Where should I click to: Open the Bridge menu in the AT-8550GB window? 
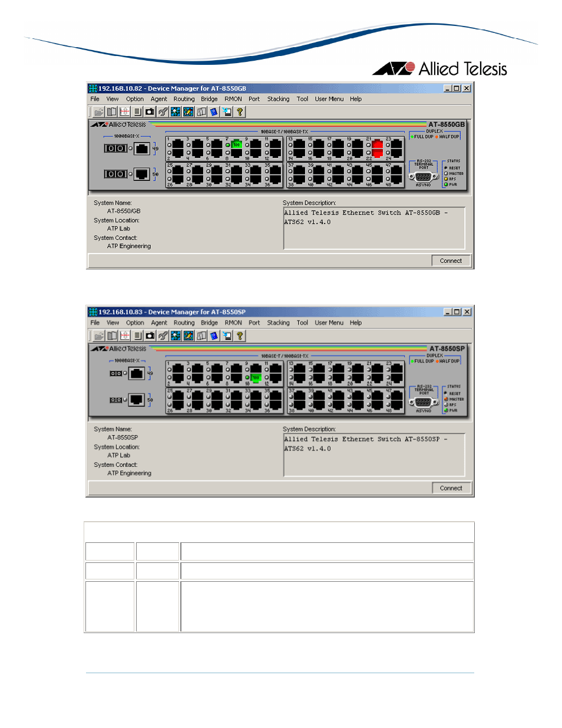pyautogui.click(x=209, y=99)
